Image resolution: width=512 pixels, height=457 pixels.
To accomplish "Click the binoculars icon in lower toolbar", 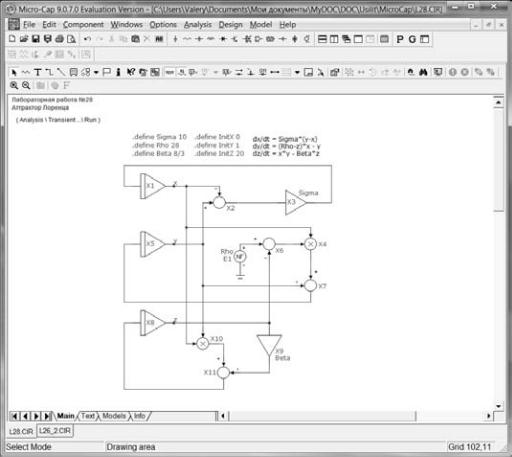I will tap(423, 72).
